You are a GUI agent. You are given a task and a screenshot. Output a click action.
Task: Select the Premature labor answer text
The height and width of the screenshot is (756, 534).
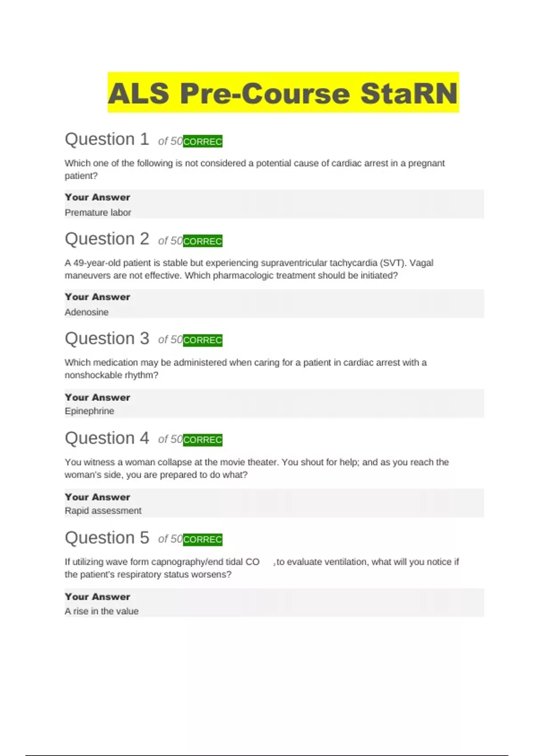98,213
